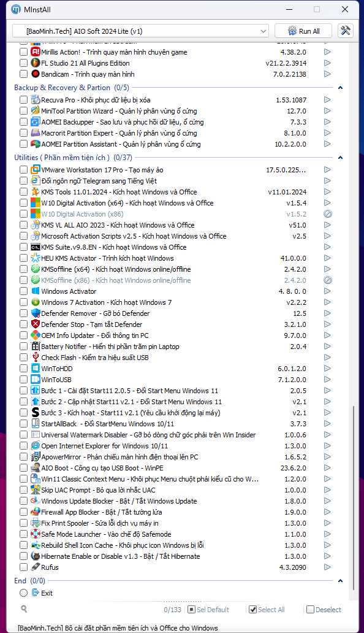Select Bước 1 Cài đặt Start11 2.0.5 row
This screenshot has width=364, height=633.
coord(129,390)
